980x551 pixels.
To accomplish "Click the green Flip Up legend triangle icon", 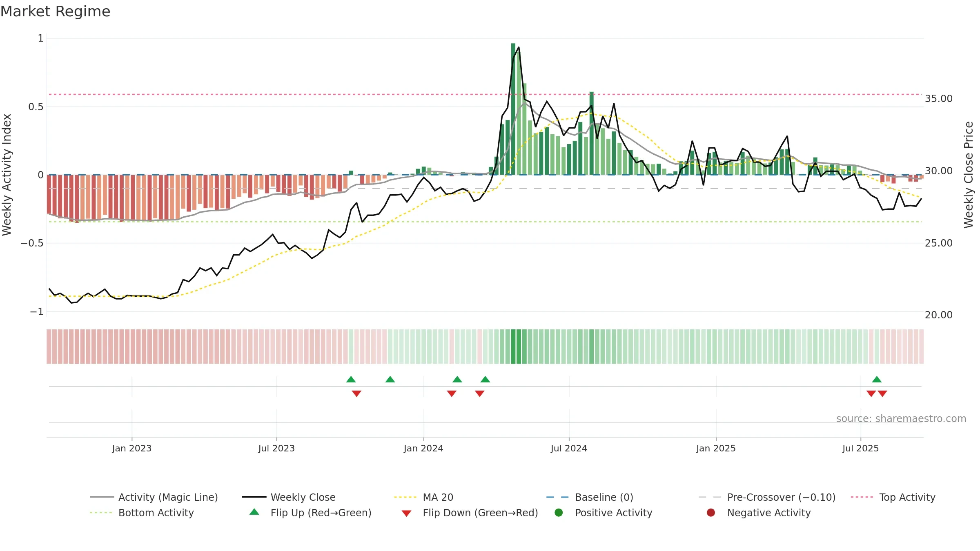I will coord(254,512).
